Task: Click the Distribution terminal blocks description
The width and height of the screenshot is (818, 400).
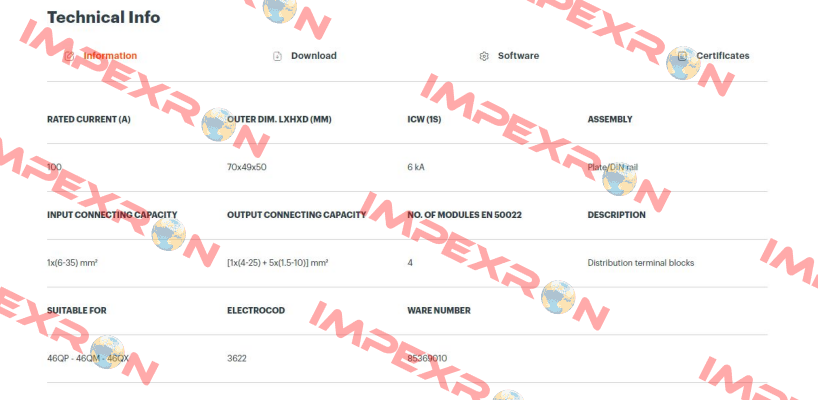Action: [x=641, y=263]
